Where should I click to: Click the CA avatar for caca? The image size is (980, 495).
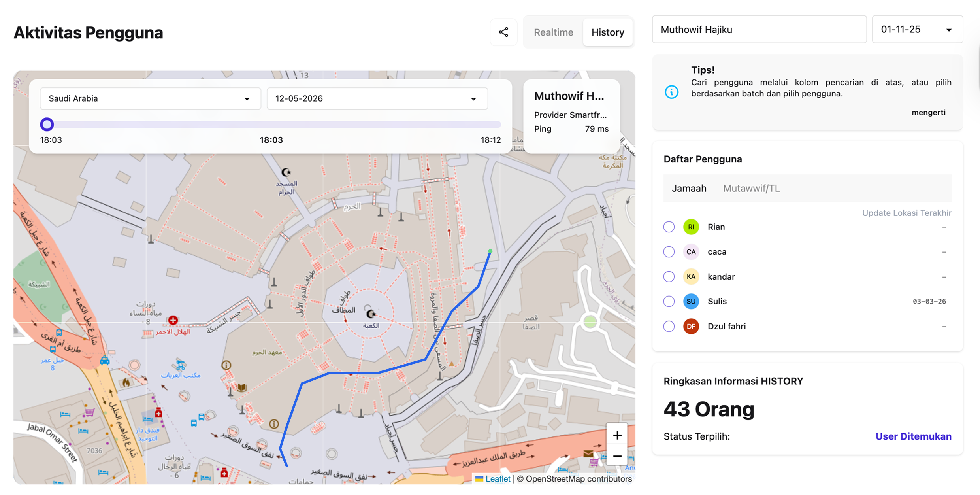point(691,252)
